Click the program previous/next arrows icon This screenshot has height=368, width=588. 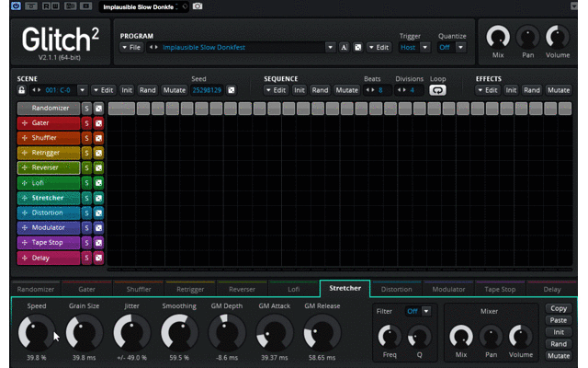[x=153, y=47]
